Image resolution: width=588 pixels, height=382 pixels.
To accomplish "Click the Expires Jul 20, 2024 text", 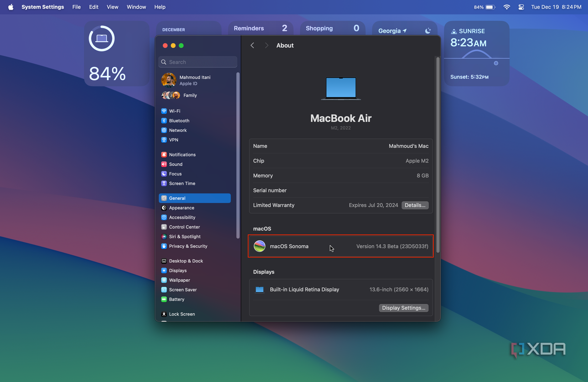I will pyautogui.click(x=373, y=205).
